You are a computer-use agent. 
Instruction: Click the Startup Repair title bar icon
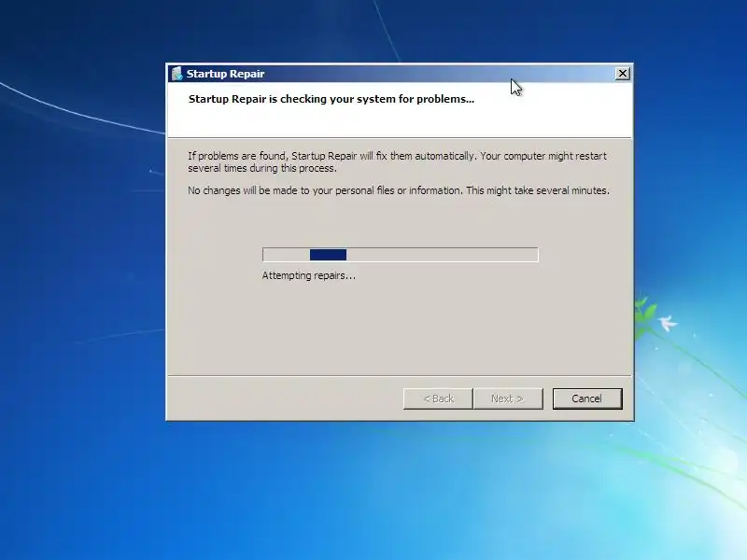coord(177,74)
